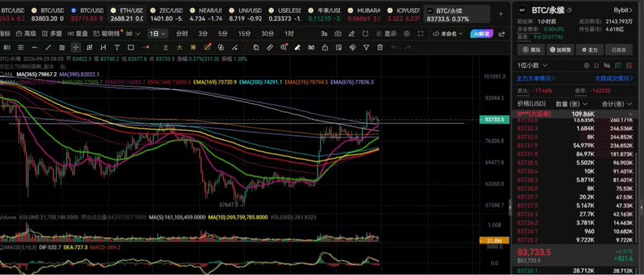Click the pop-out window icon in top toolbar
Image resolution: width=644 pixels, height=275 pixels.
coord(366,34)
